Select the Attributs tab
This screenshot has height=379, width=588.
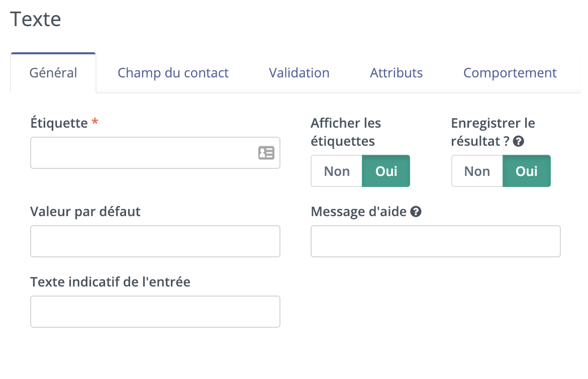(396, 73)
